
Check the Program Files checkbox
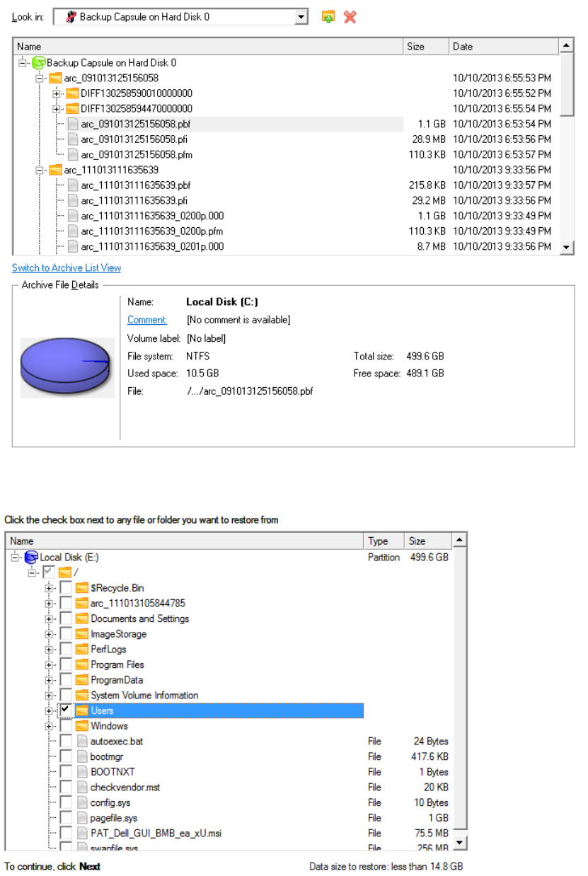point(66,664)
